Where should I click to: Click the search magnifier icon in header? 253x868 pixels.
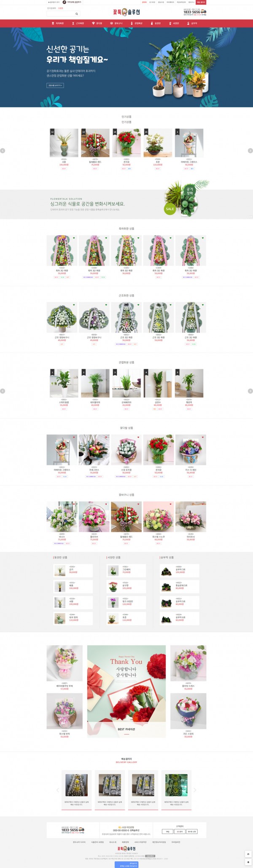(77, 14)
